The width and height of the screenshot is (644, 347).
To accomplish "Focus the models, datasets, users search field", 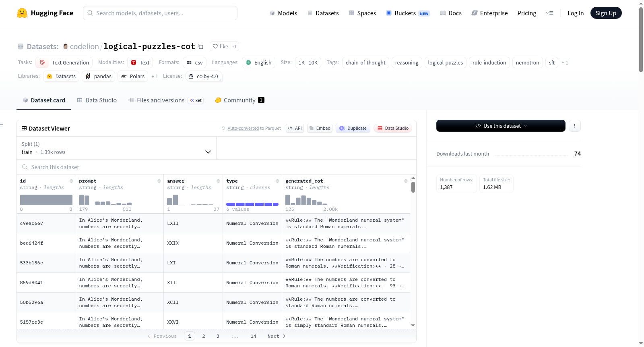I will coord(160,13).
